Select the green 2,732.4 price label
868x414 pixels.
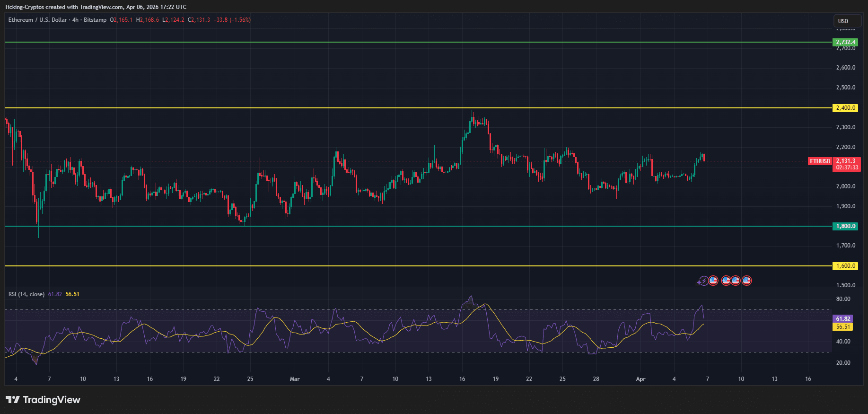[x=845, y=42]
